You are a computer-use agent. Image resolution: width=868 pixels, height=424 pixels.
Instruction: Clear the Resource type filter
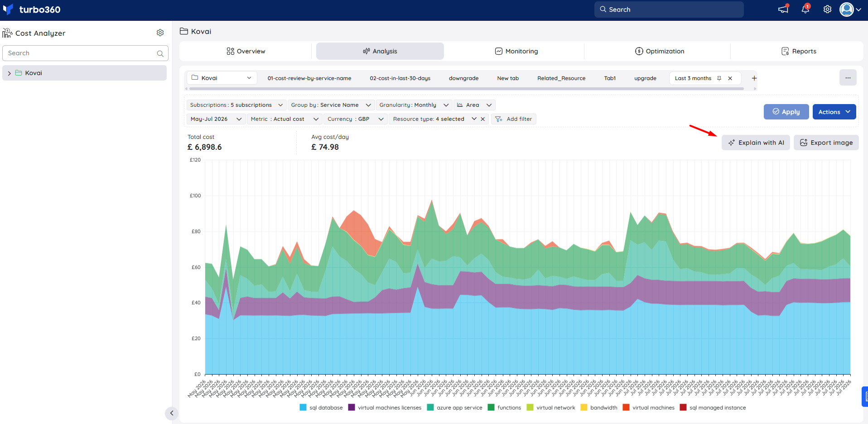click(x=483, y=119)
